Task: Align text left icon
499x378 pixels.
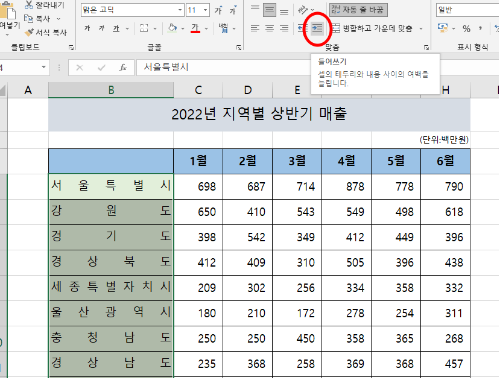Action: [x=255, y=28]
